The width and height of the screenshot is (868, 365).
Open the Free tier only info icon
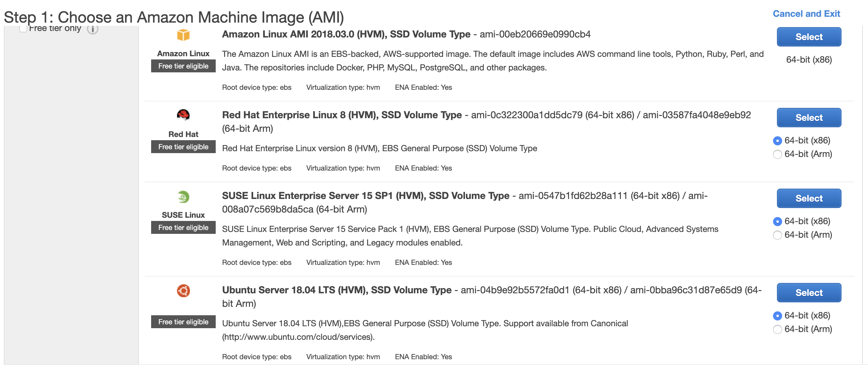(x=93, y=29)
